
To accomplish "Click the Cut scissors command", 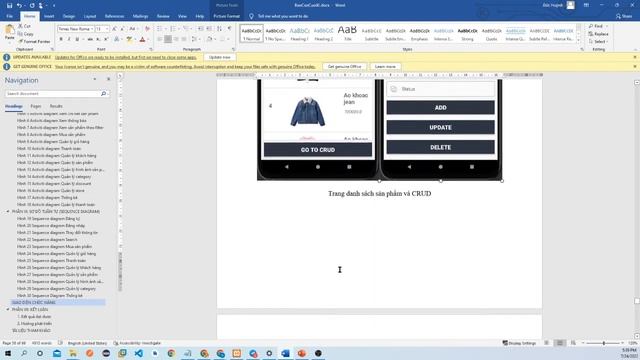I will (24, 26).
